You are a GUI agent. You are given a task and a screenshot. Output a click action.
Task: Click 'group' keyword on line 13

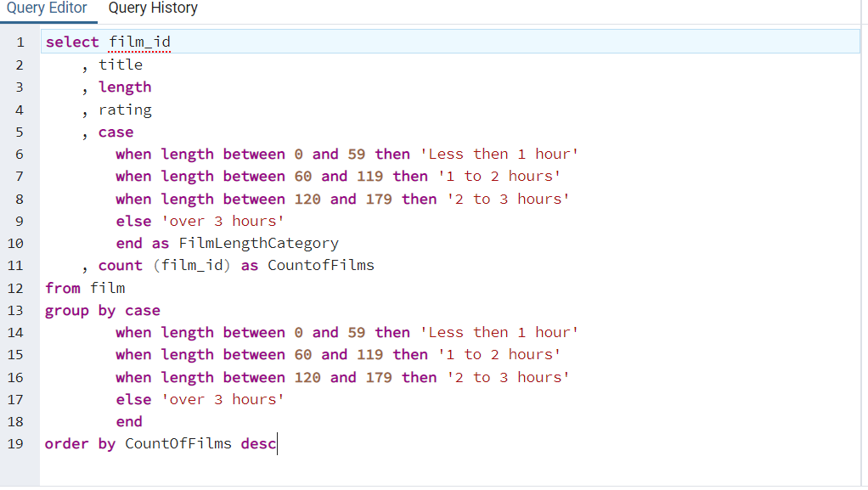pyautogui.click(x=67, y=311)
